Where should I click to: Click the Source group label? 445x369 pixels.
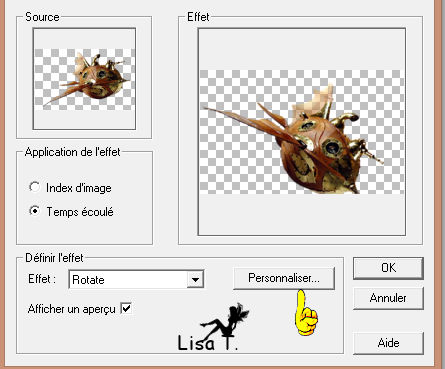point(42,17)
